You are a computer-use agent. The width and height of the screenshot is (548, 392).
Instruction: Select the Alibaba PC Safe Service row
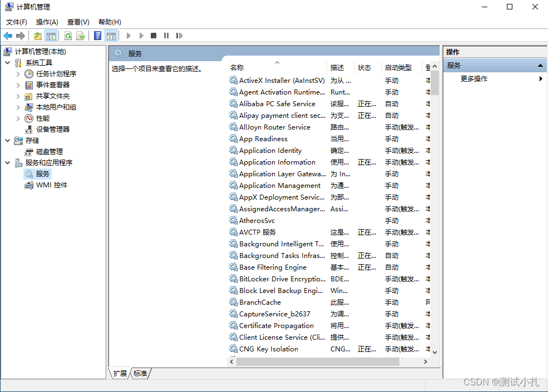pyautogui.click(x=329, y=104)
